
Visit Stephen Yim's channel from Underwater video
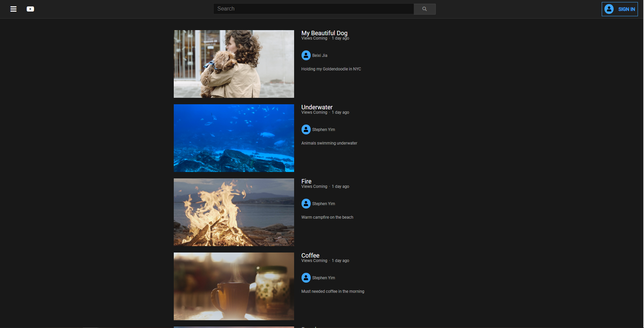[x=323, y=129]
